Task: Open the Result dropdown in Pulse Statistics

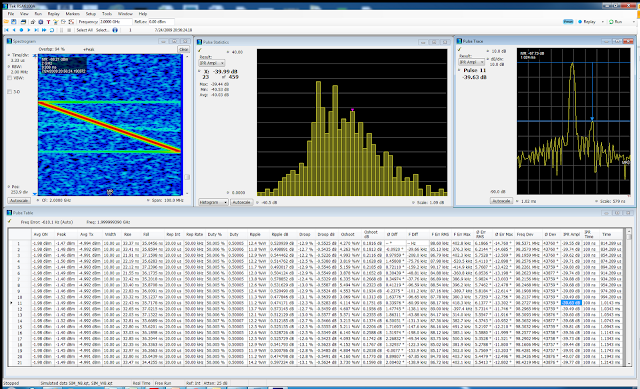Action: pyautogui.click(x=211, y=63)
